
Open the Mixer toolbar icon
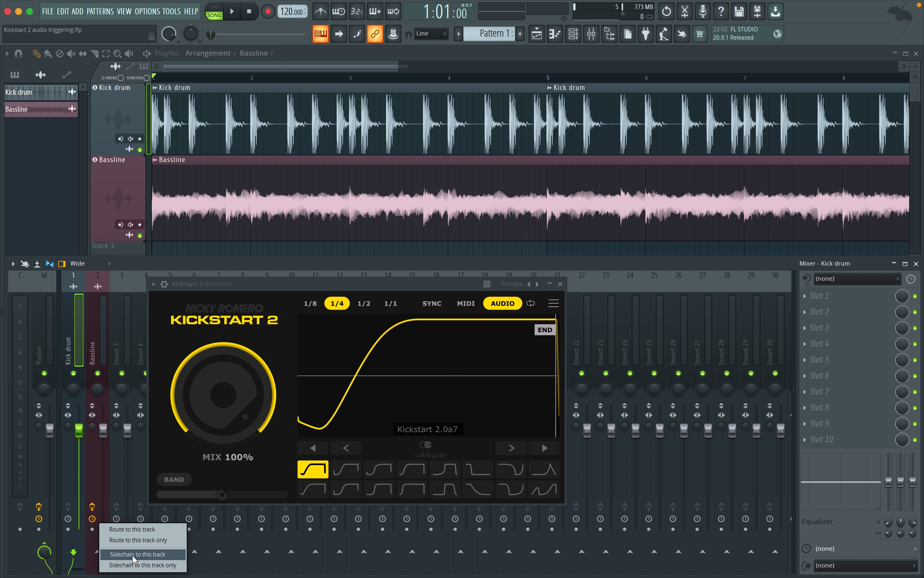pos(591,34)
